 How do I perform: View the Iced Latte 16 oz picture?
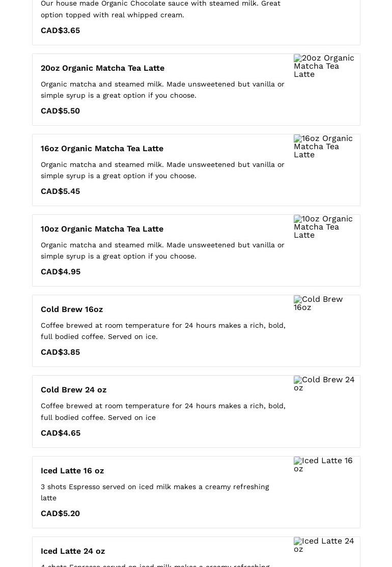click(323, 465)
